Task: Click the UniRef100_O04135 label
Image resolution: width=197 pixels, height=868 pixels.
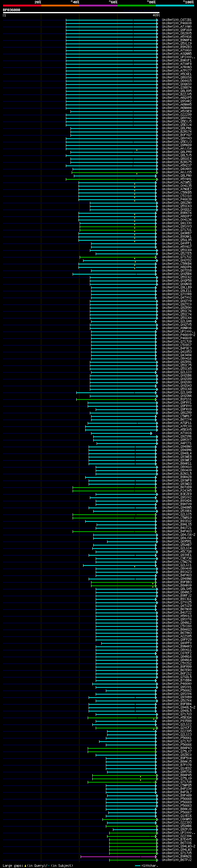Action: pos(177,186)
